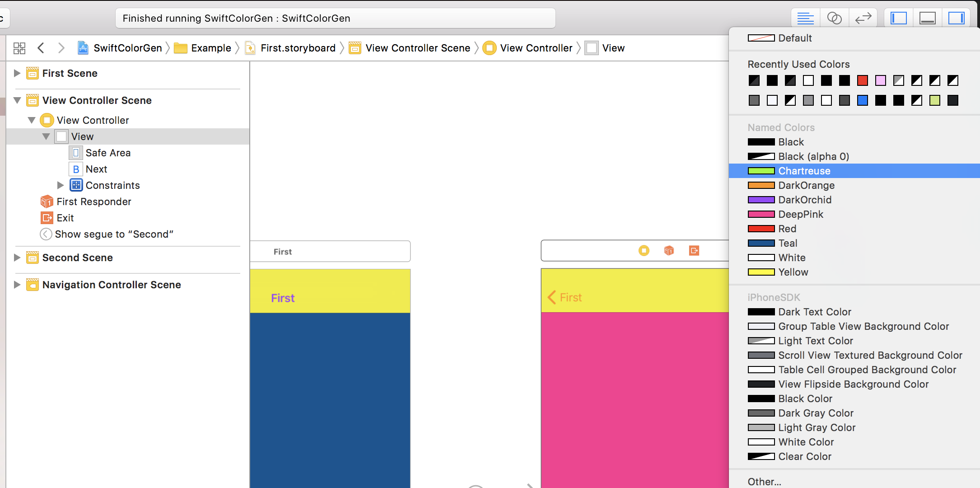This screenshot has height=488, width=980.
Task: Toggle the inspectors panel visibility
Action: (x=956, y=18)
